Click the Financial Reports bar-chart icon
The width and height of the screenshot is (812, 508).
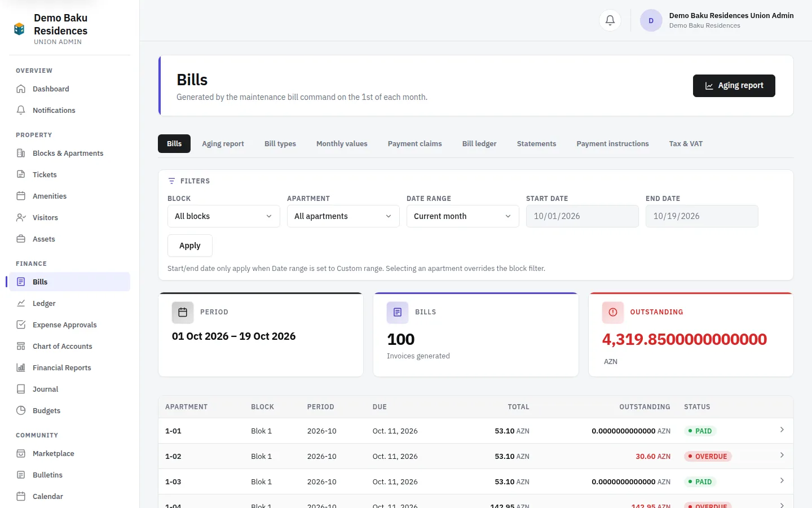(21, 367)
